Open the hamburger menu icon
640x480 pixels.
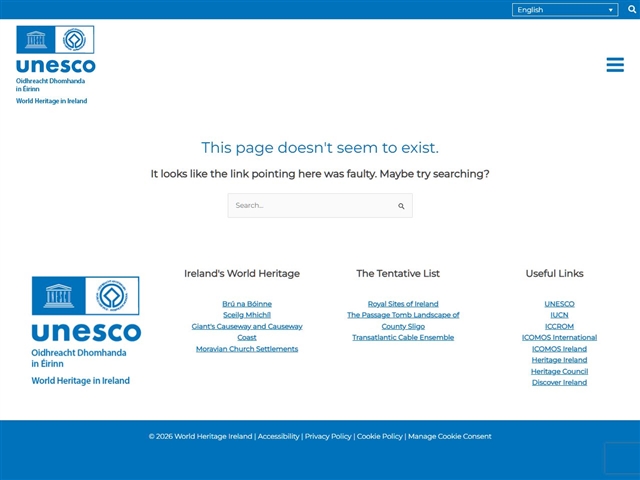615,65
